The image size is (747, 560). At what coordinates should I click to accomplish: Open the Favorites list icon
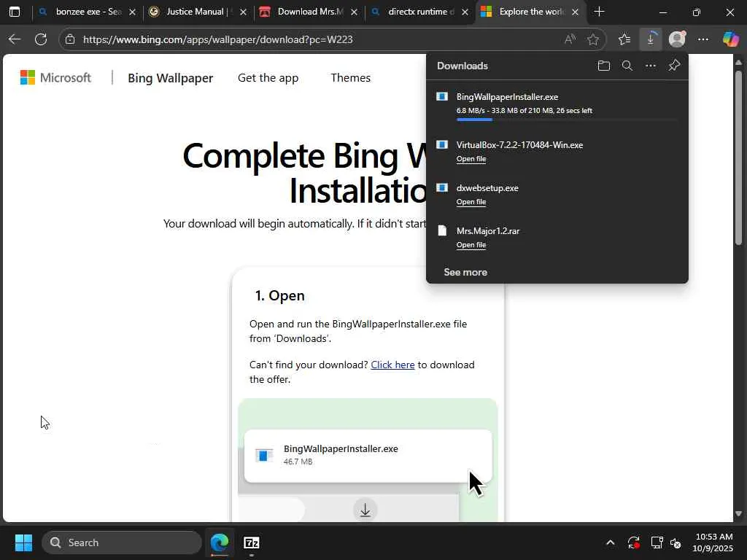point(624,39)
